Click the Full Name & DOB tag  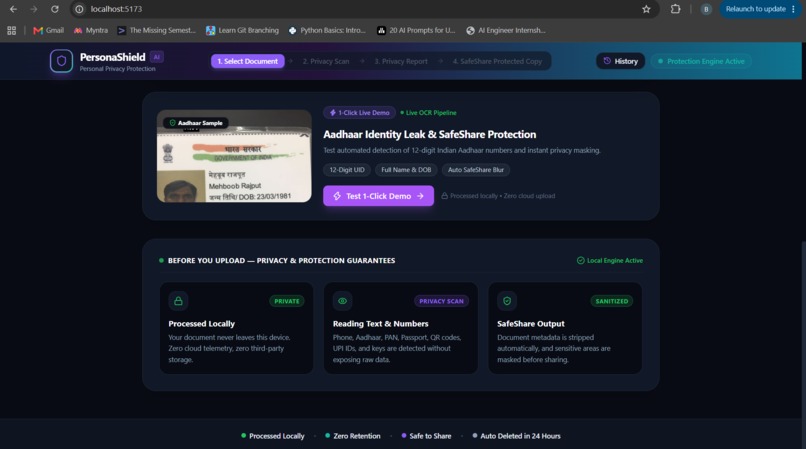pyautogui.click(x=406, y=170)
